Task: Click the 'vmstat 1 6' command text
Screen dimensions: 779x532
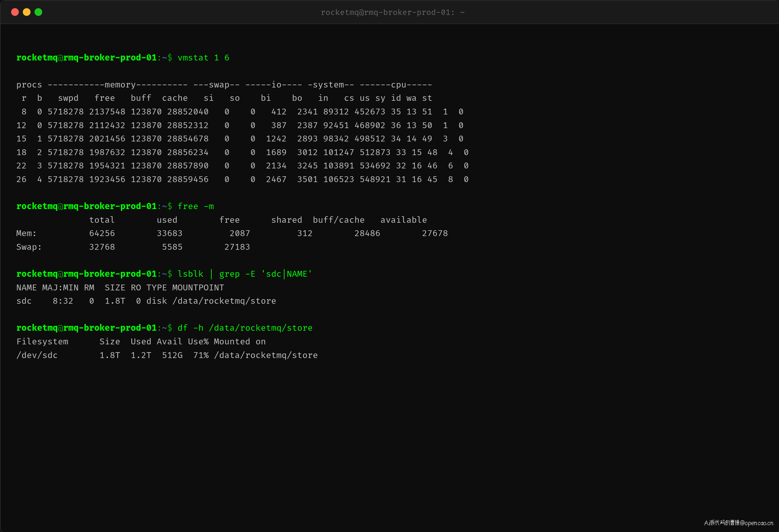Action: [204, 58]
